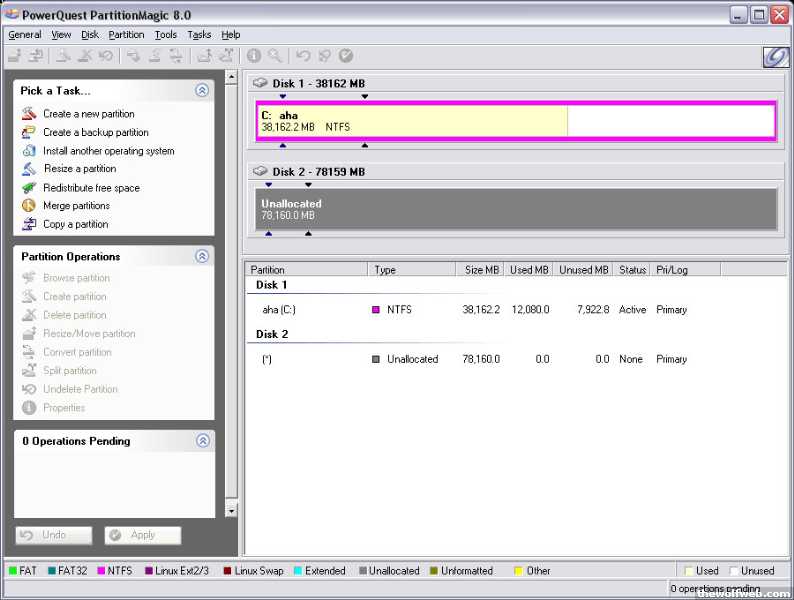Viewport: 794px width, 600px height.
Task: Select the aha (C:) row in list
Action: (474, 309)
